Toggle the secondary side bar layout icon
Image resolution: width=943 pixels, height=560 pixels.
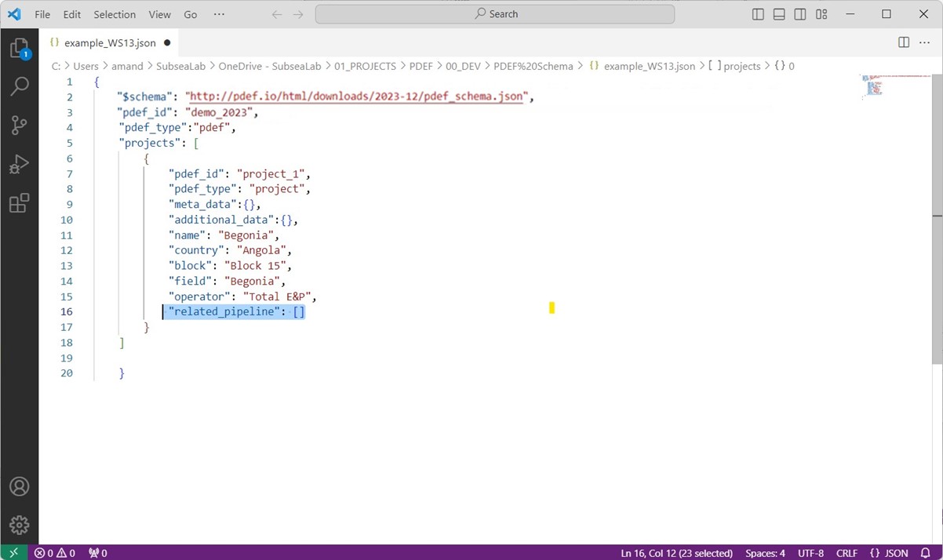800,14
